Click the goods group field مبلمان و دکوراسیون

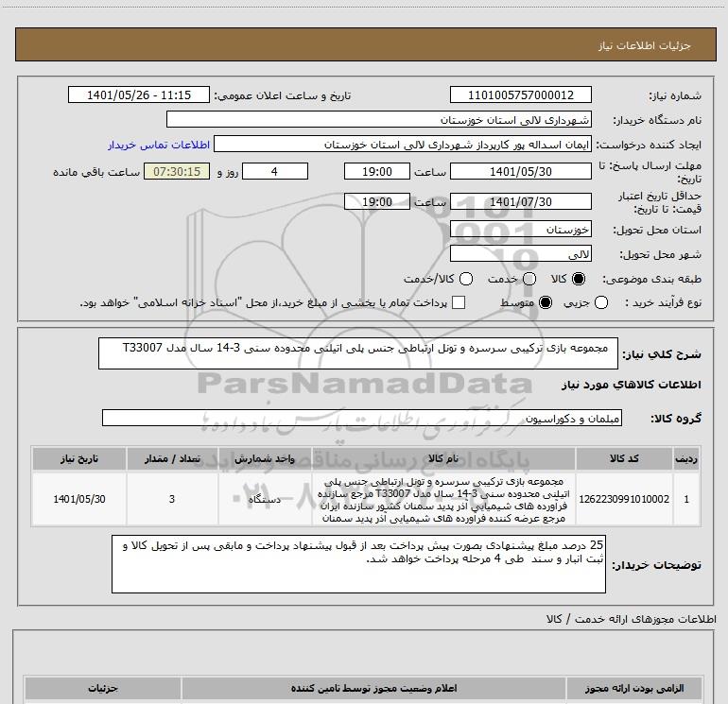point(362,418)
